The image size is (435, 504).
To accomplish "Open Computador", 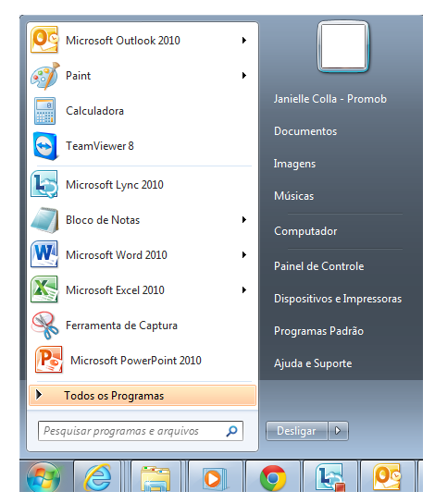I will coord(305,231).
